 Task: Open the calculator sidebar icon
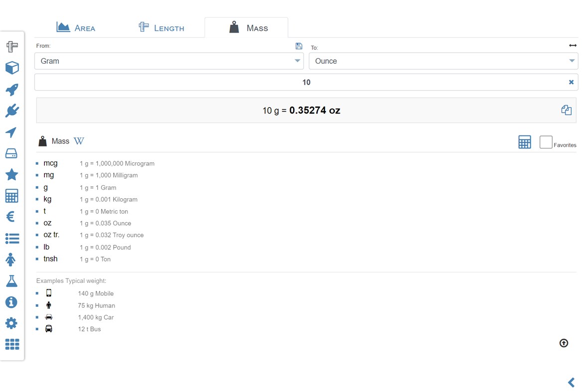11,196
